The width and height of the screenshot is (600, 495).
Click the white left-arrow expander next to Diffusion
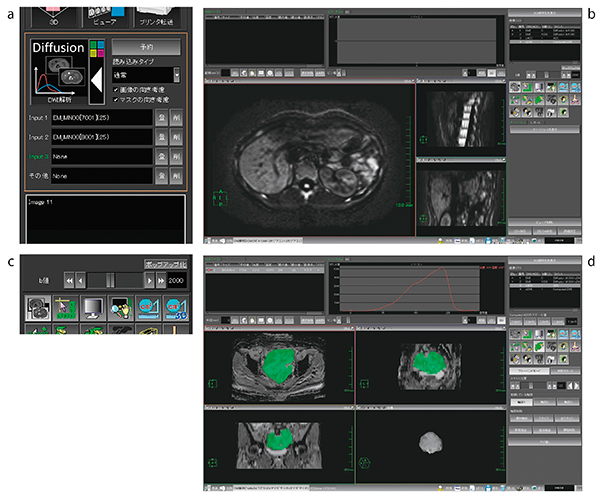click(x=98, y=81)
